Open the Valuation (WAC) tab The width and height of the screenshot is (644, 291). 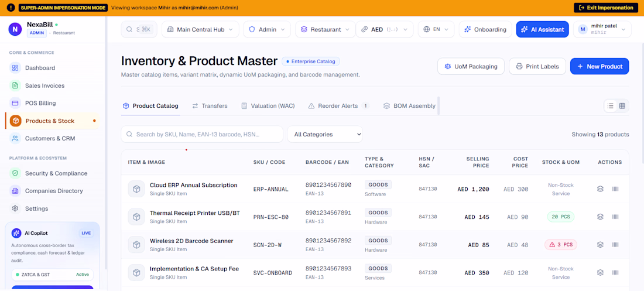tap(268, 106)
